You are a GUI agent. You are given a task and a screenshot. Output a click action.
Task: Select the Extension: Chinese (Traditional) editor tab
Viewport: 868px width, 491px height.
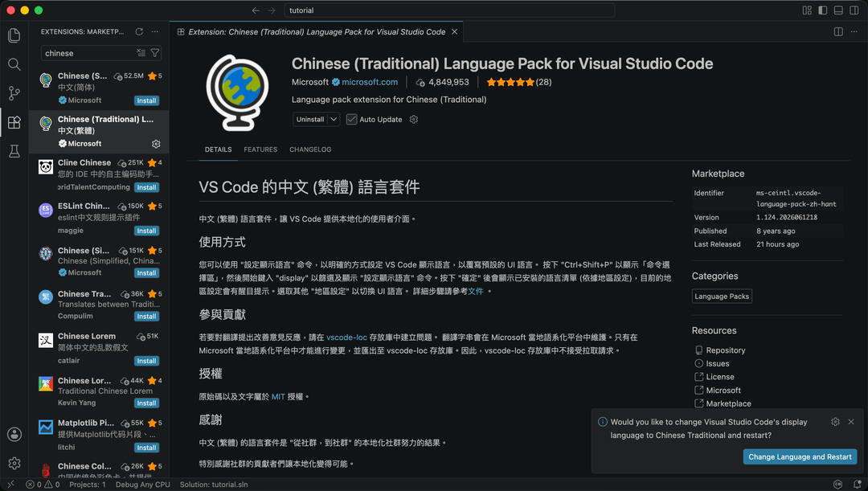click(x=317, y=32)
